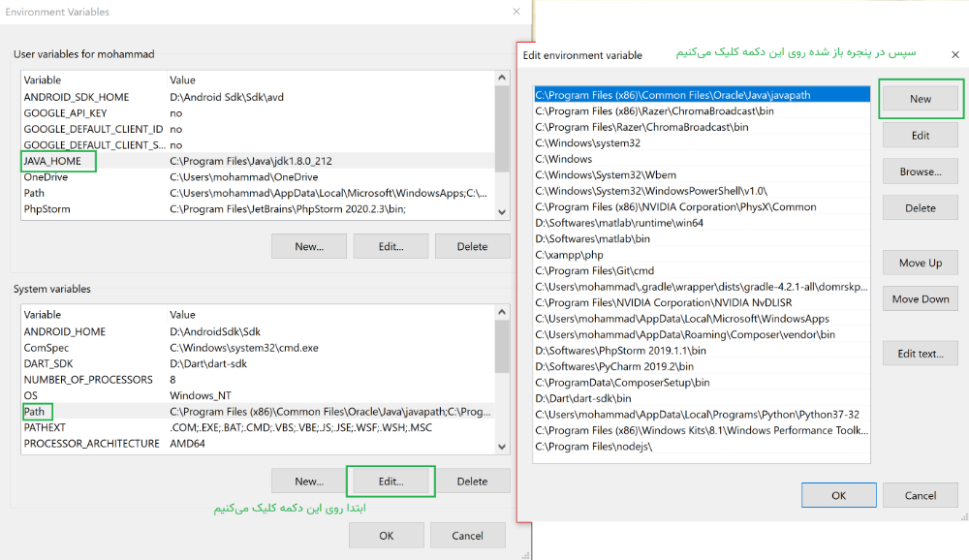This screenshot has height=560, width=969.
Task: Select the Windows Performance Toolkit path entry
Action: (x=702, y=430)
